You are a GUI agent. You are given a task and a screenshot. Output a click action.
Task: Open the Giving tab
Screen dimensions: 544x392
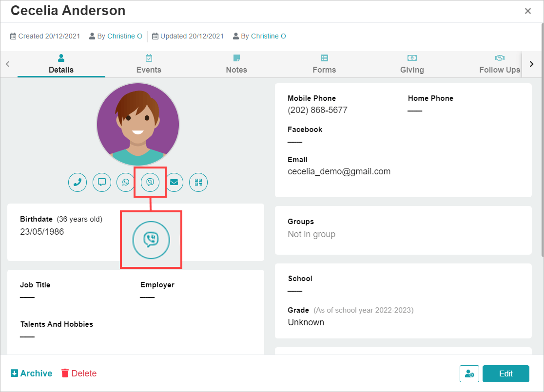click(x=412, y=64)
